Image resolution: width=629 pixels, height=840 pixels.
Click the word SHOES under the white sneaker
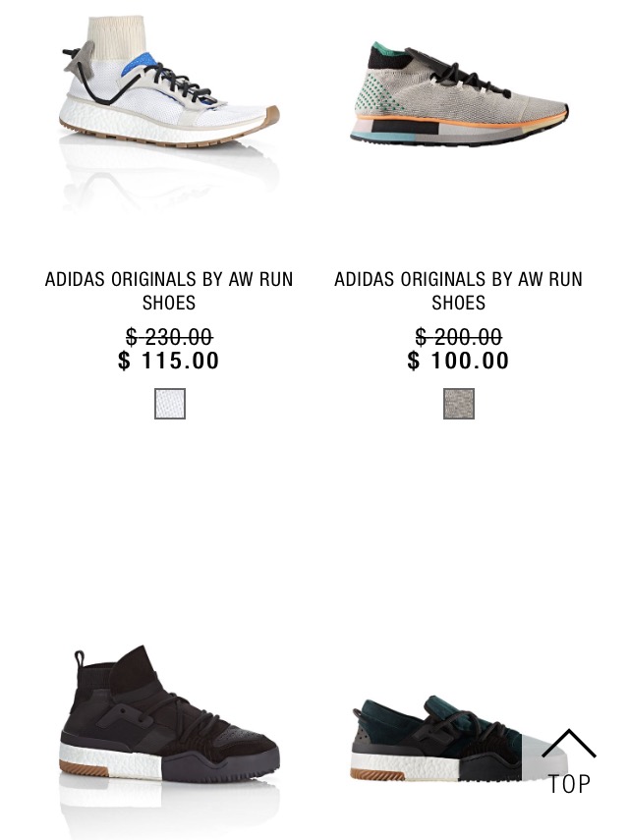[169, 304]
